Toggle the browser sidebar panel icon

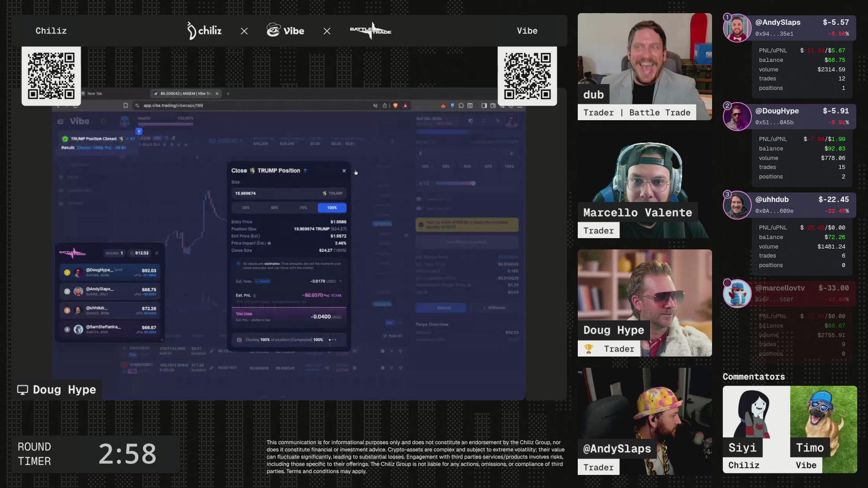(484, 105)
